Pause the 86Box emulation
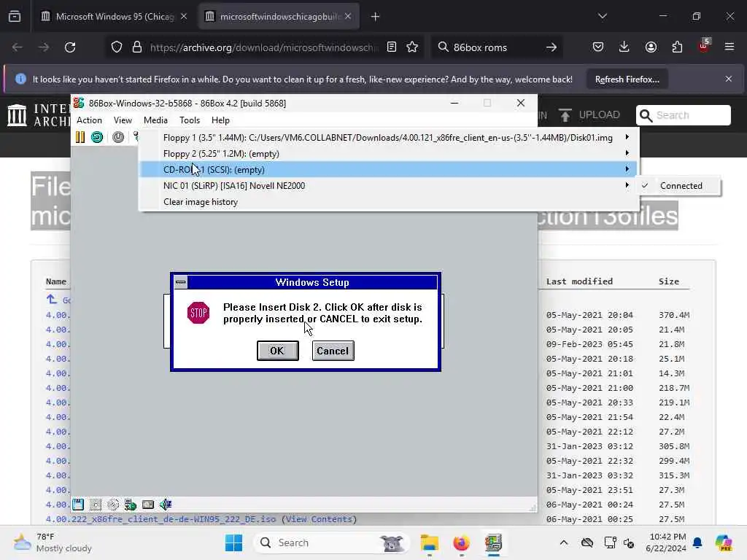 (x=80, y=137)
